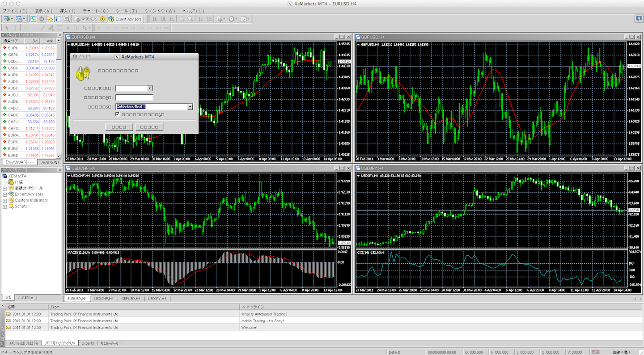Select the Text tool marked A
The image size is (644, 355).
68,28
